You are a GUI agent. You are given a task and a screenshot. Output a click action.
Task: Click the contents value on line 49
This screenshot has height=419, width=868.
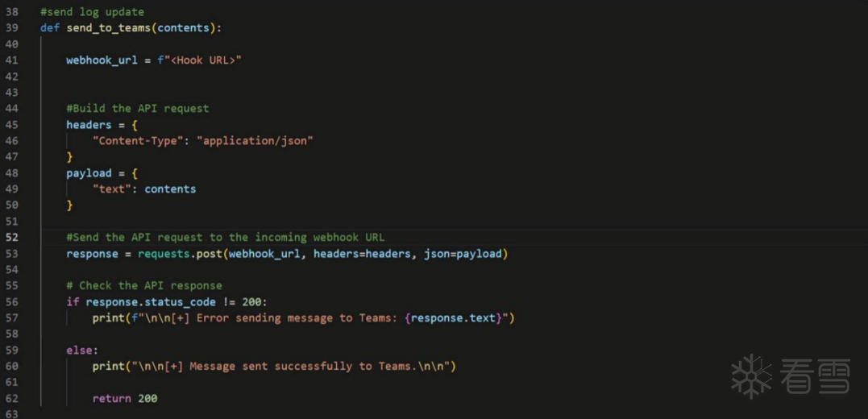click(171, 189)
